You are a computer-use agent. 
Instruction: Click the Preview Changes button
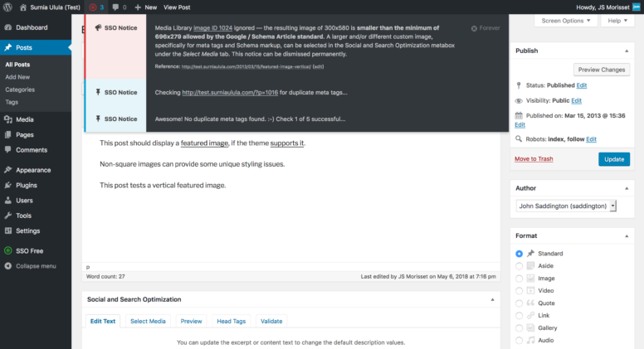pyautogui.click(x=602, y=70)
